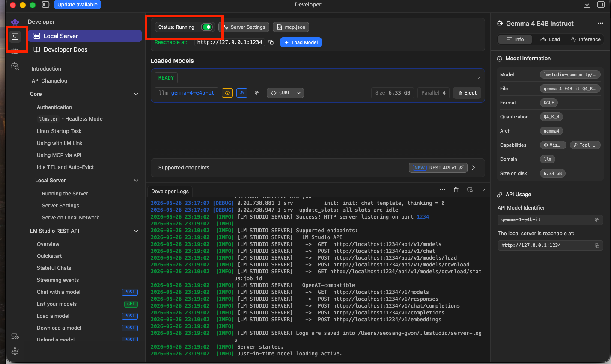The image size is (611, 364).
Task: Clear Developer Logs with the trash icon
Action: coord(456,190)
